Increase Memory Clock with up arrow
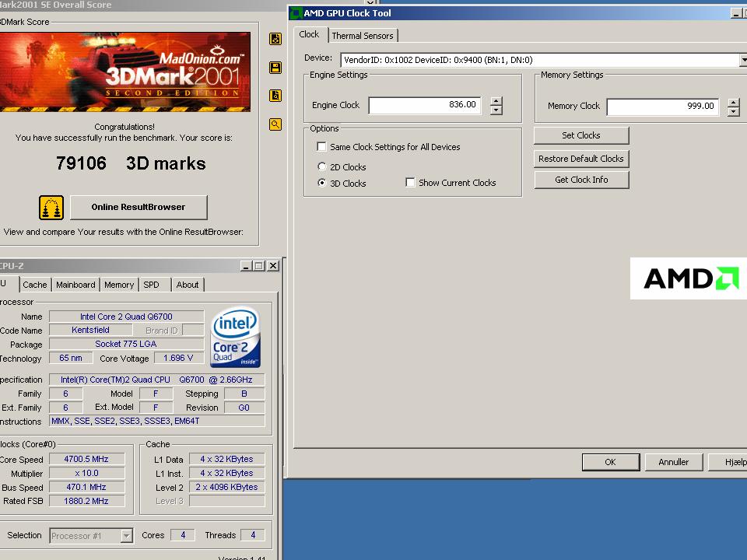This screenshot has height=560, width=747. click(734, 102)
